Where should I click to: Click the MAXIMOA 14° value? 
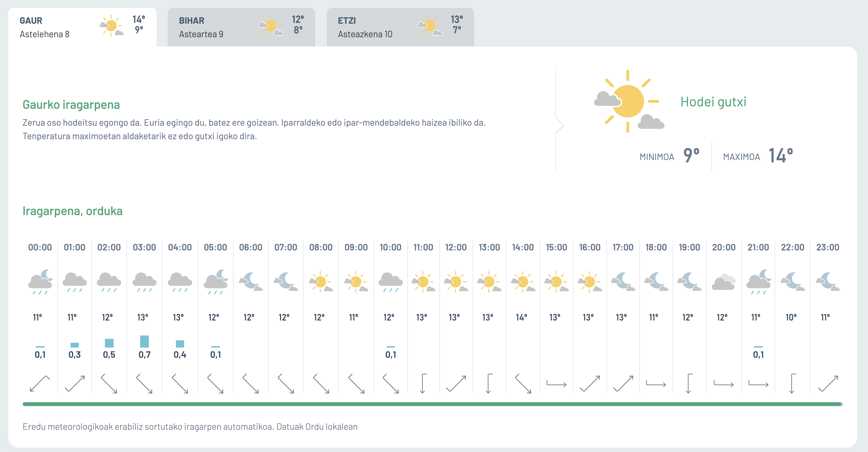click(x=780, y=156)
